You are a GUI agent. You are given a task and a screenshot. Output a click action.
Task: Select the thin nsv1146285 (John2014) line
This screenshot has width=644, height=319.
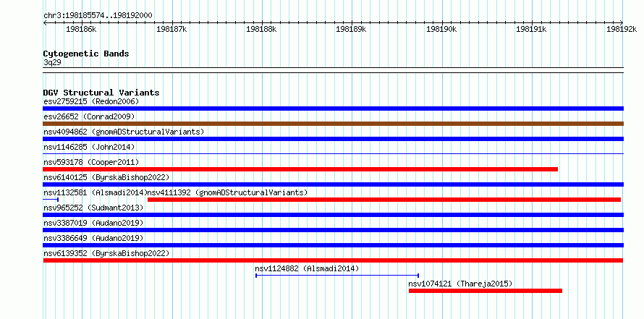coord(333,154)
